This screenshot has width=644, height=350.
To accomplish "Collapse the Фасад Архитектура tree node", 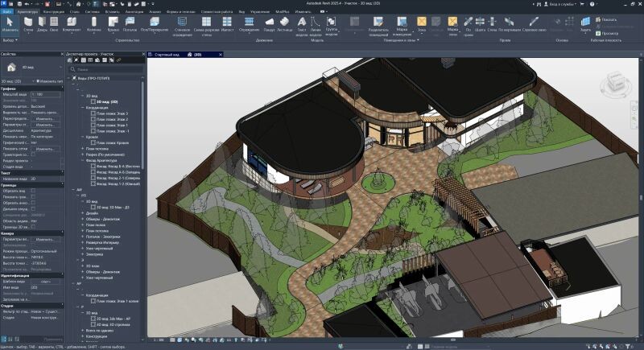I will (83, 160).
